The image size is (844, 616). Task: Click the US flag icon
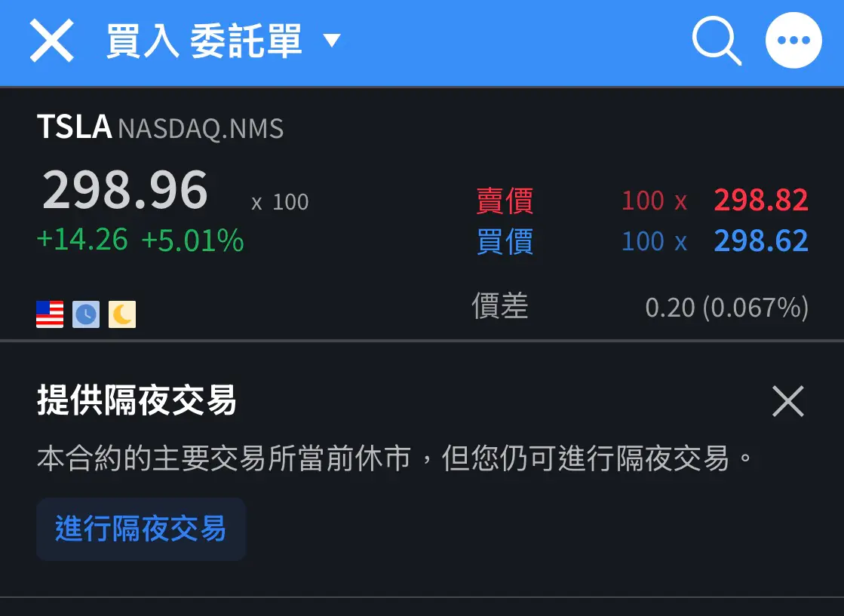[x=50, y=314]
